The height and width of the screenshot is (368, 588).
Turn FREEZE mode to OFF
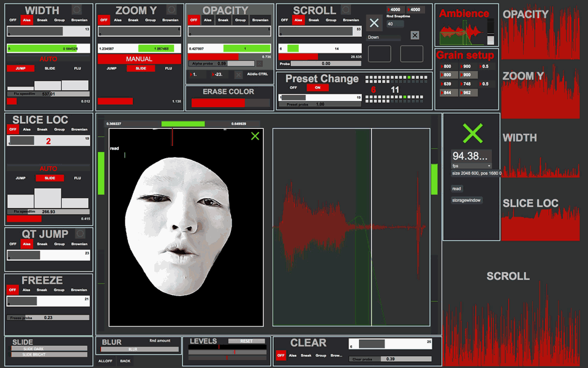point(12,290)
